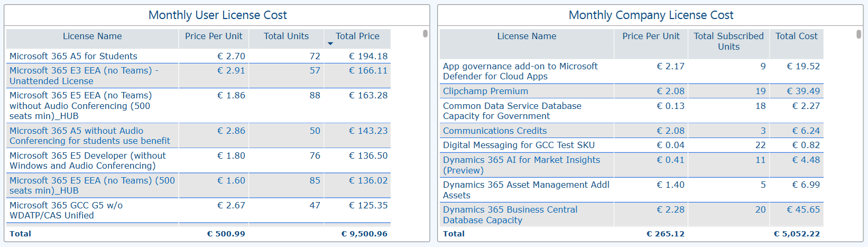Click the € 5,052.22 grand total

tap(797, 234)
